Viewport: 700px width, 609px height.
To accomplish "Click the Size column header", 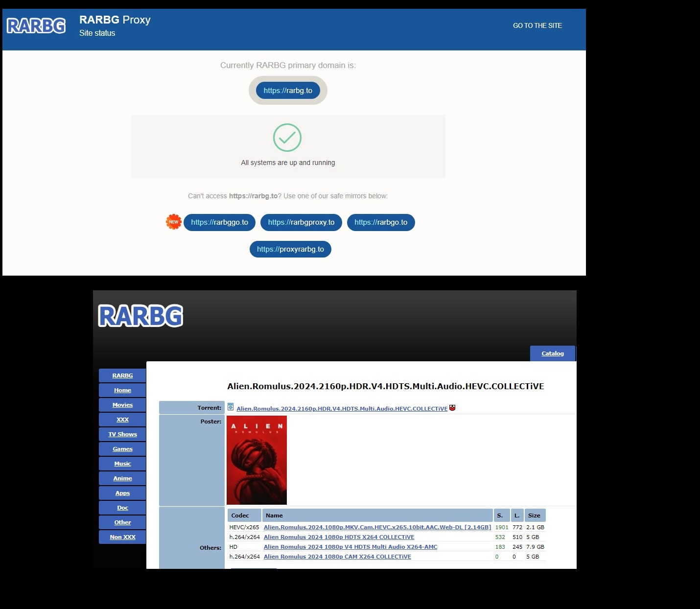I will pos(535,515).
